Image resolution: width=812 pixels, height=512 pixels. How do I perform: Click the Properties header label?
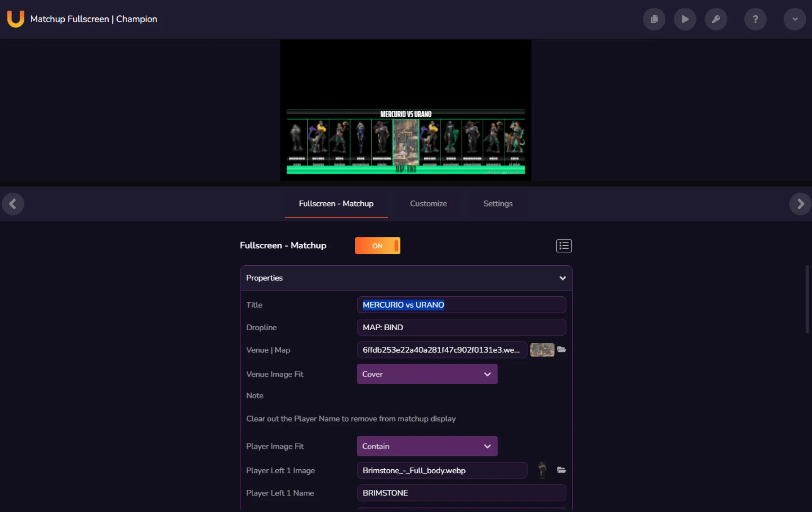click(x=264, y=278)
